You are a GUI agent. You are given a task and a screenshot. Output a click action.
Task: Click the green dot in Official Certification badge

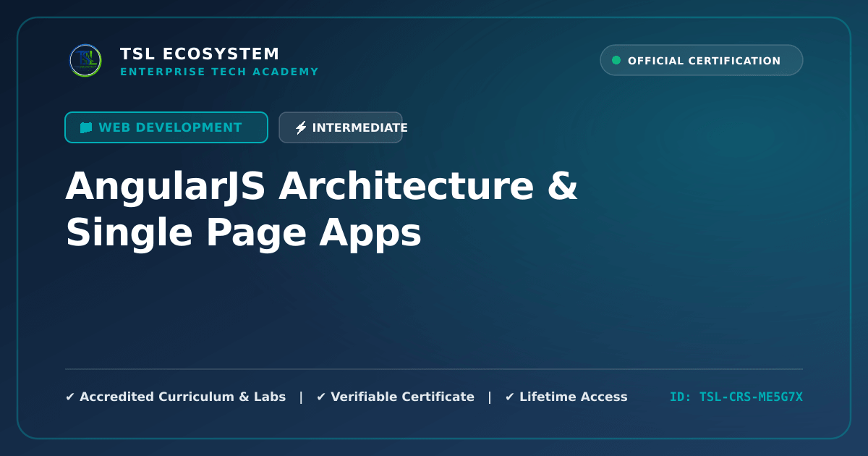coord(616,61)
